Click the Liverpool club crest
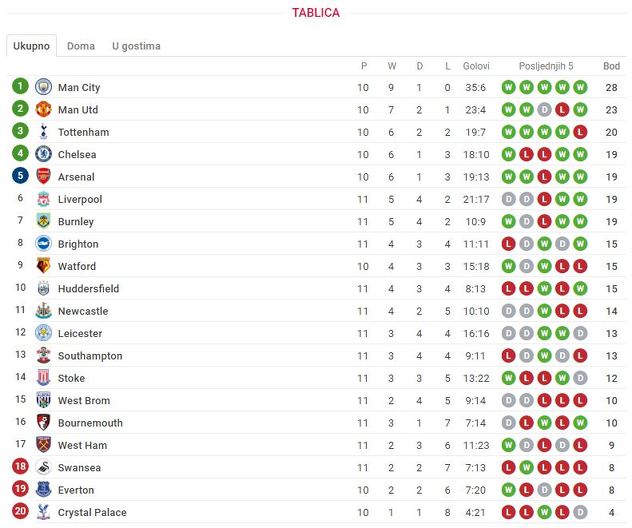 [x=43, y=199]
